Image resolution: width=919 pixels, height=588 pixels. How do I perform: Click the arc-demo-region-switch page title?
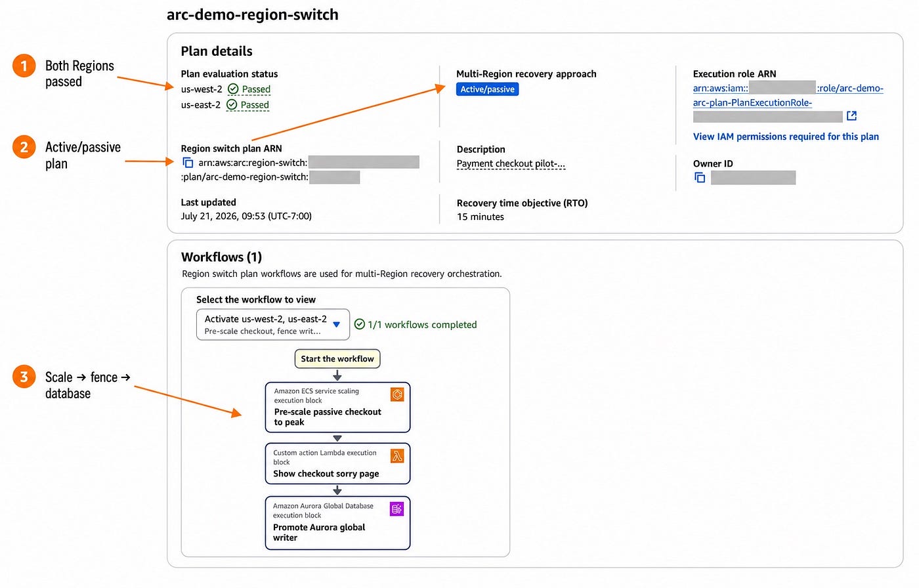(253, 14)
